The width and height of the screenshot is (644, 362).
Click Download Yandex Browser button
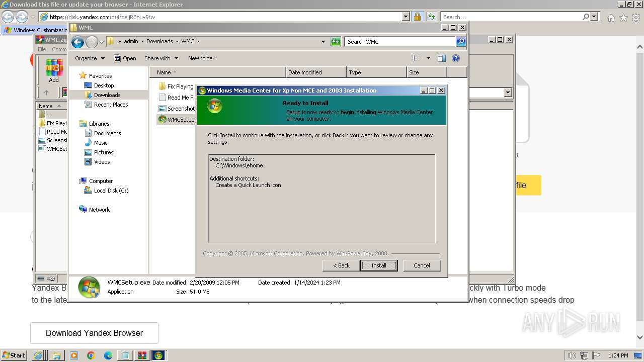point(94,333)
